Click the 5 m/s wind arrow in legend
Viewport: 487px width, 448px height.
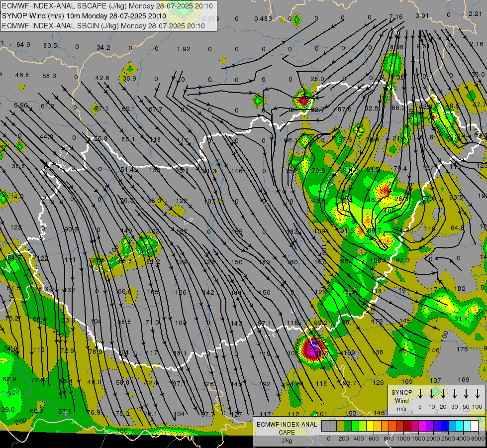[420, 394]
